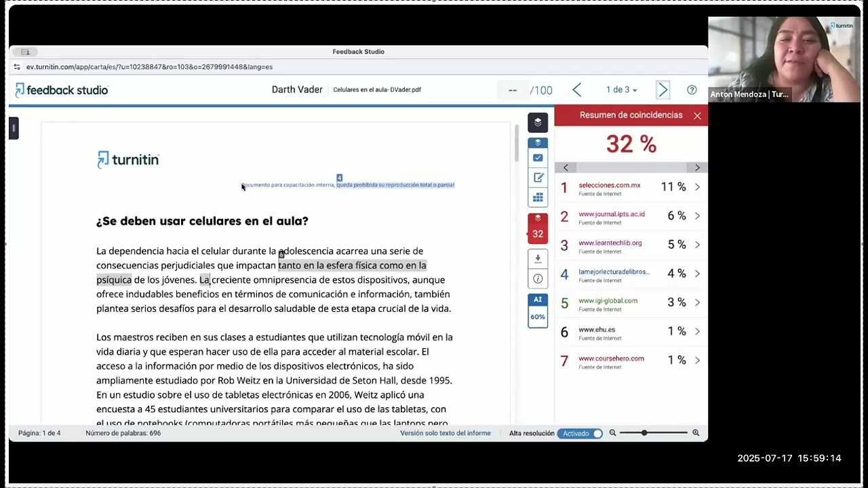Click the grade score input field

[x=513, y=89]
